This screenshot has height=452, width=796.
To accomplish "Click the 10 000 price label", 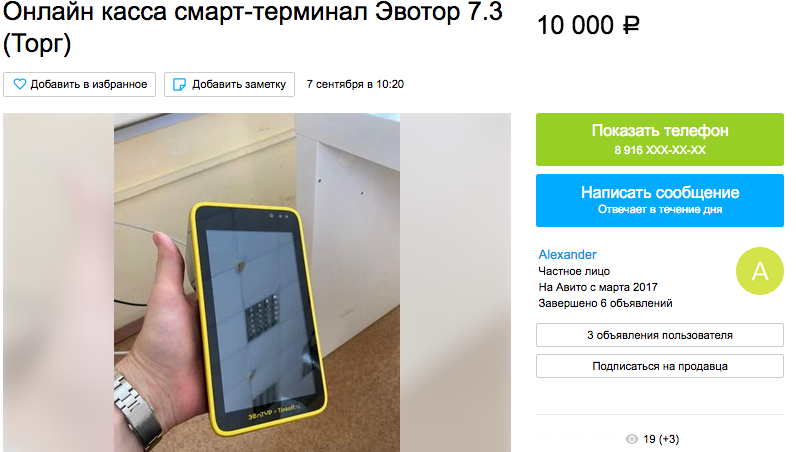I will (x=575, y=25).
